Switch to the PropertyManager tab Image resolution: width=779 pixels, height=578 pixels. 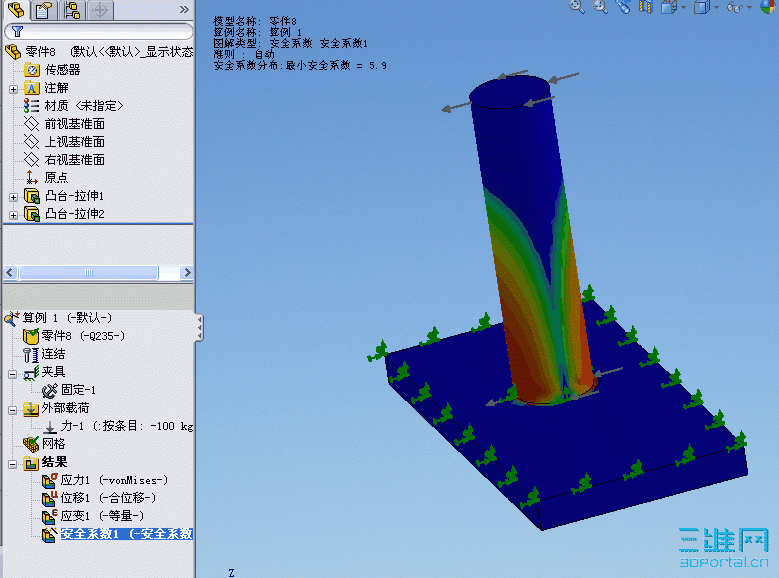coord(44,9)
